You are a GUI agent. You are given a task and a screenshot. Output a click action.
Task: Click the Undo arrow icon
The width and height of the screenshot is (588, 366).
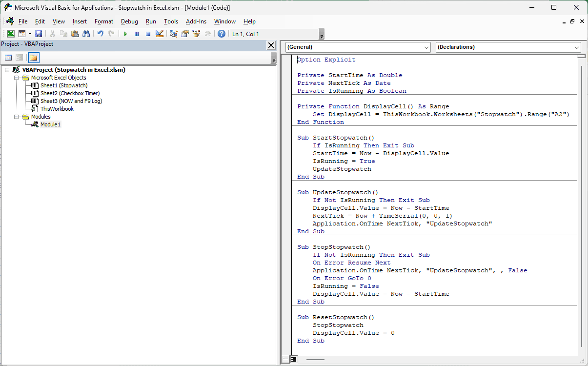[101, 34]
